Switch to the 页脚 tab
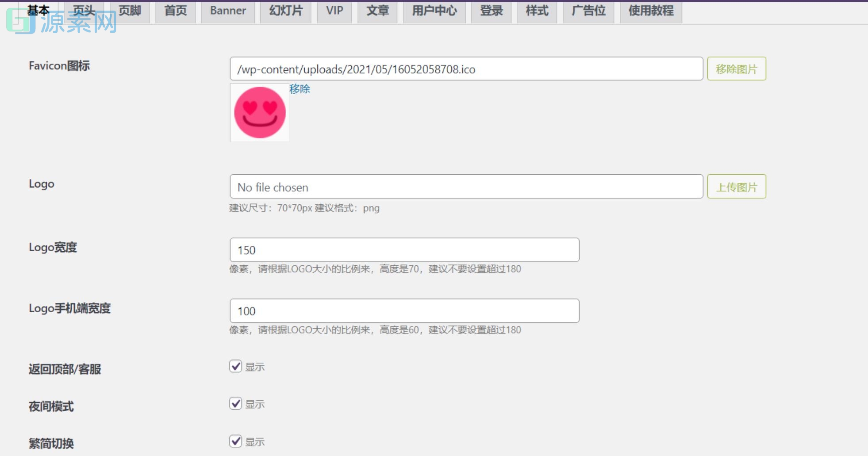 pos(130,11)
